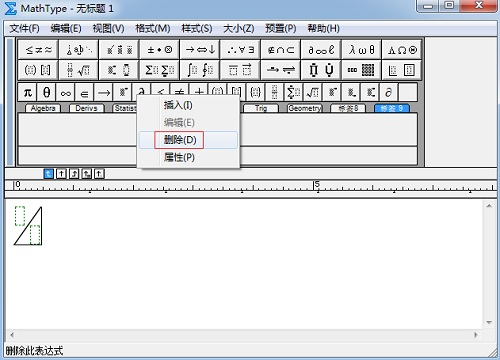Insert the right arrow from small bar
This screenshot has height=360, width=500.
pos(104,92)
